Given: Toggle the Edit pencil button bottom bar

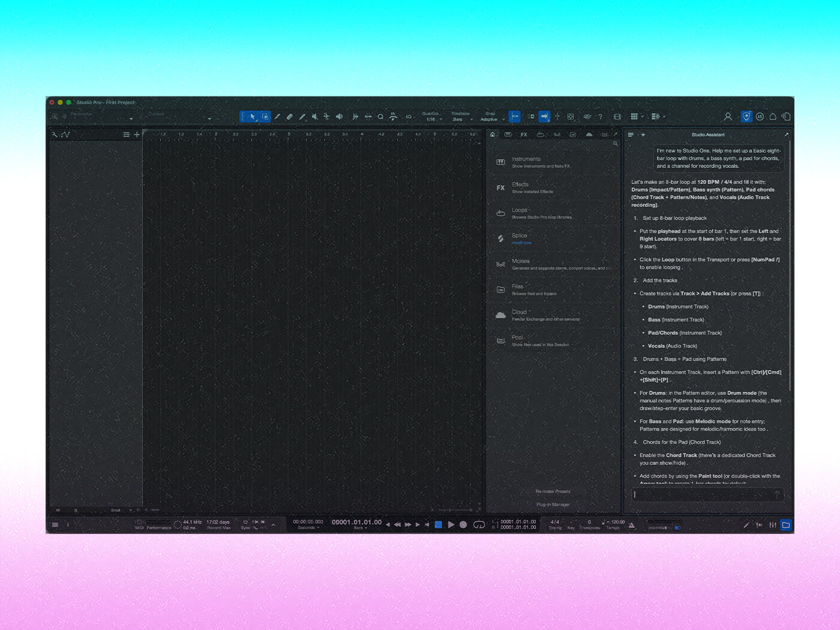Looking at the screenshot, I should [746, 525].
